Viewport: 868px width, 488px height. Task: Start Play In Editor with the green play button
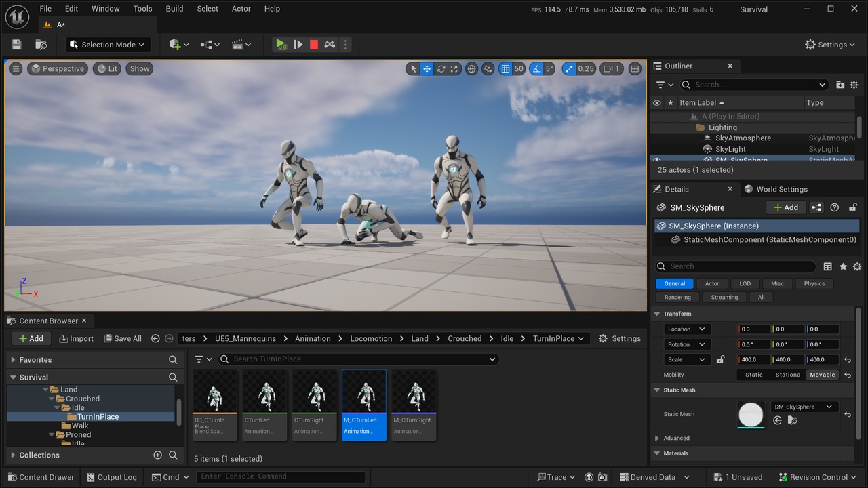point(281,45)
